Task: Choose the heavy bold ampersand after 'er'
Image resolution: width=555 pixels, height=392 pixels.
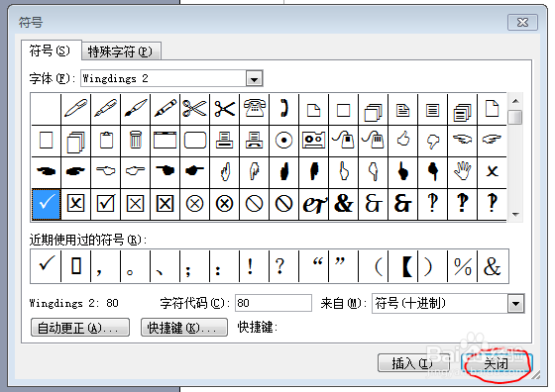Action: (343, 204)
